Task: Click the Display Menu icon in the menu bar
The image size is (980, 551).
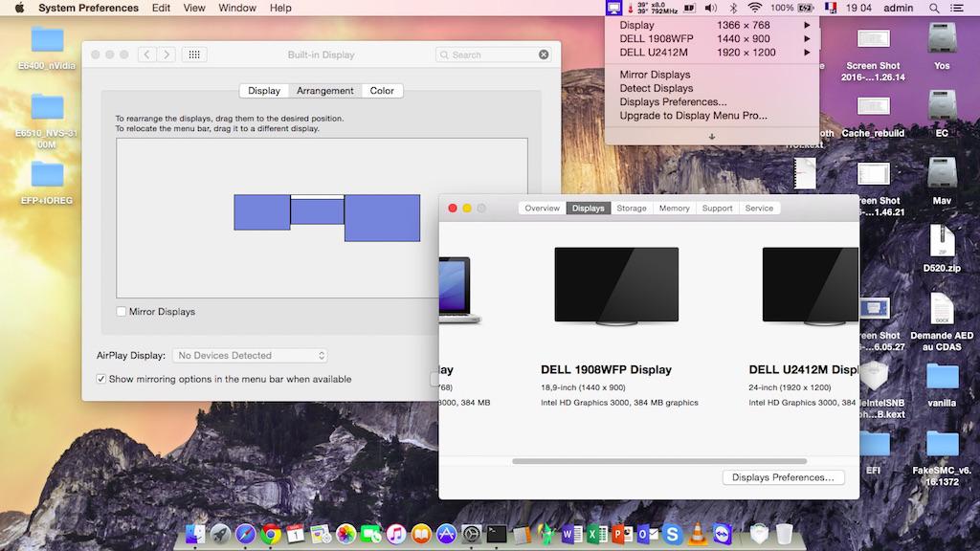Action: coord(613,8)
